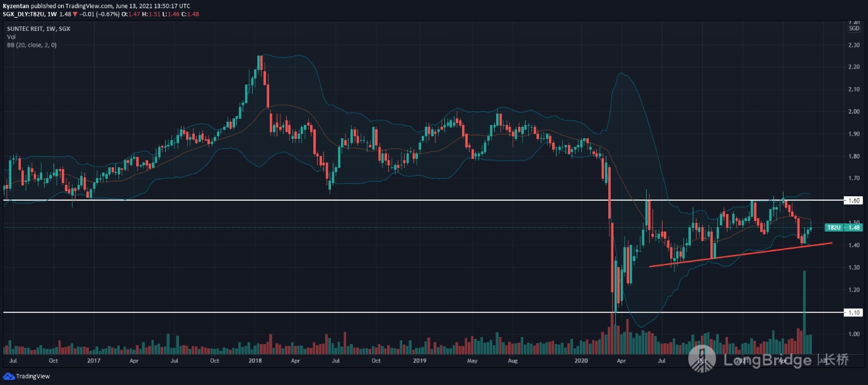Viewport: 868px width, 385px height.
Task: Click the Vol indicator label
Action: point(11,37)
